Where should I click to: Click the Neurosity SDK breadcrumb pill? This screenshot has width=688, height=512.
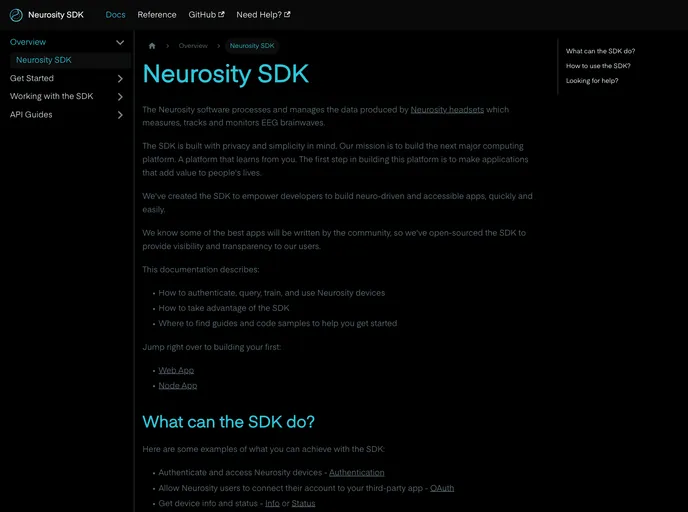pyautogui.click(x=252, y=46)
